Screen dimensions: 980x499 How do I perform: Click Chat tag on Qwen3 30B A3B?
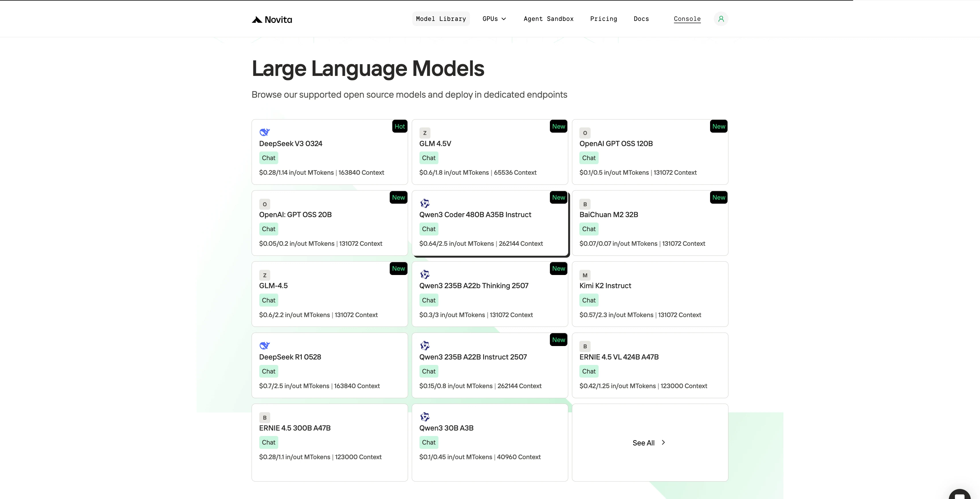(429, 443)
